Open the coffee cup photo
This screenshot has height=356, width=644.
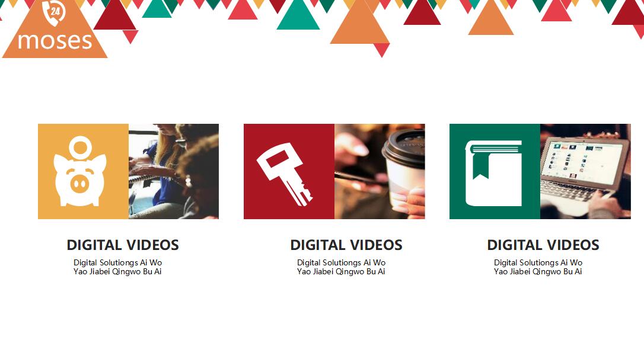tap(380, 171)
